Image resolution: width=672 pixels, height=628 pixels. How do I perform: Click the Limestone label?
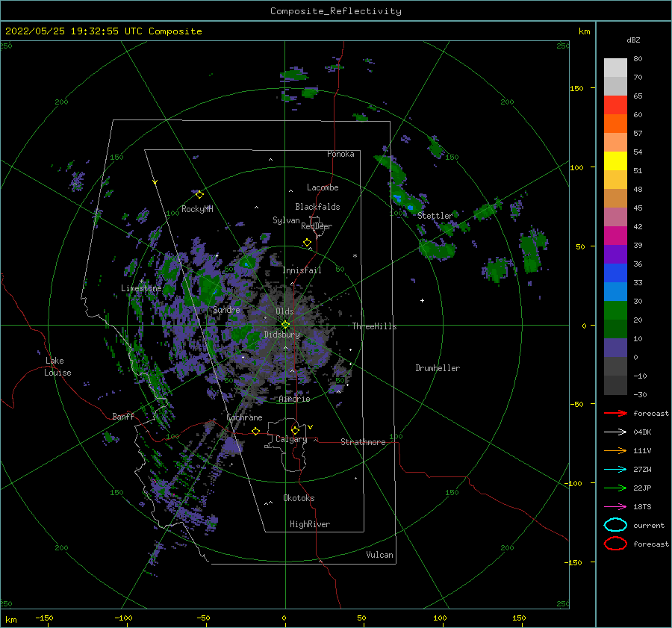tap(141, 288)
